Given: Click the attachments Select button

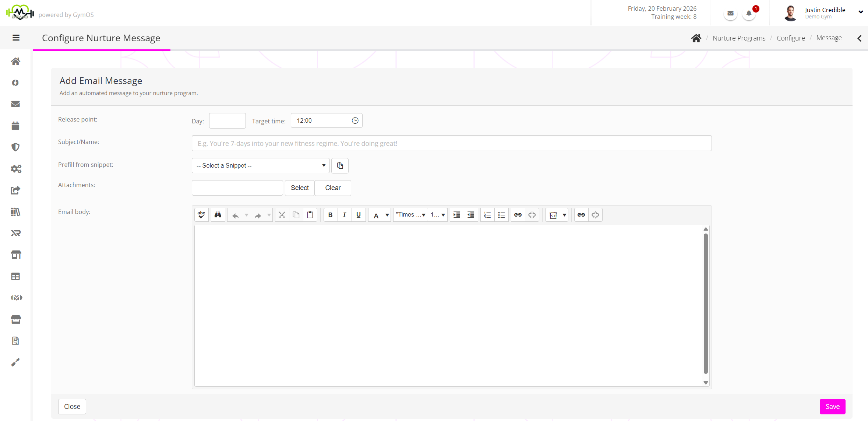Looking at the screenshot, I should pyautogui.click(x=300, y=188).
